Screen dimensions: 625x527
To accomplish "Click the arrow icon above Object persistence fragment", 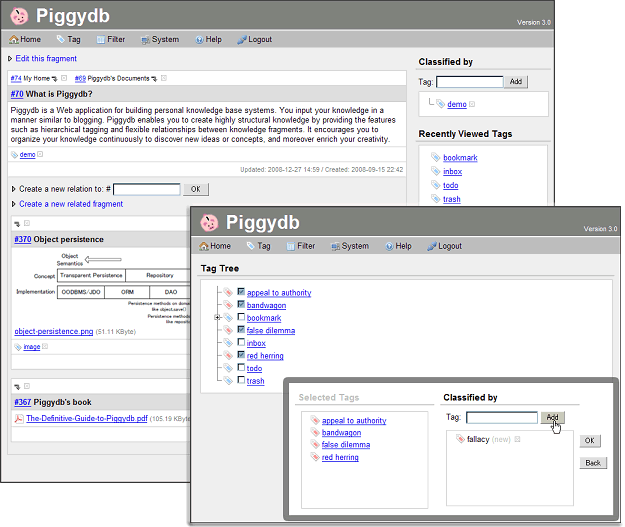I will pos(17,224).
